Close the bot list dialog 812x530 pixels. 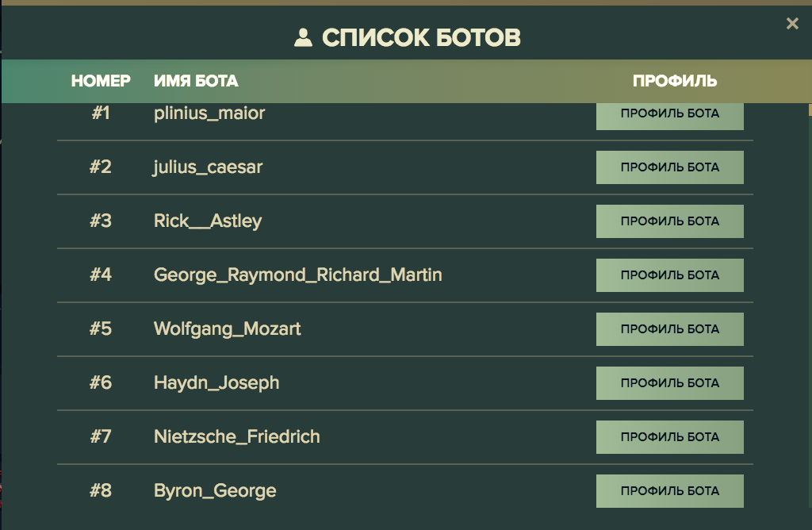pyautogui.click(x=792, y=23)
